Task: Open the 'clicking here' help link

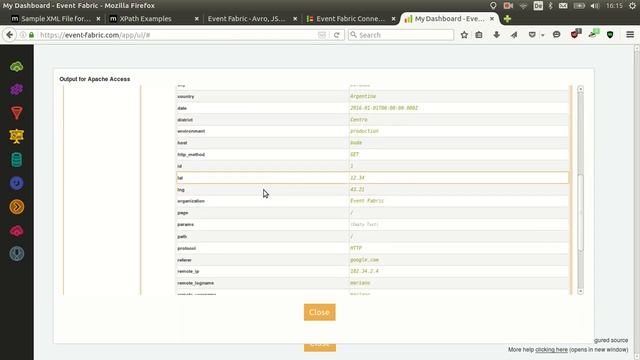Action: coord(551,350)
